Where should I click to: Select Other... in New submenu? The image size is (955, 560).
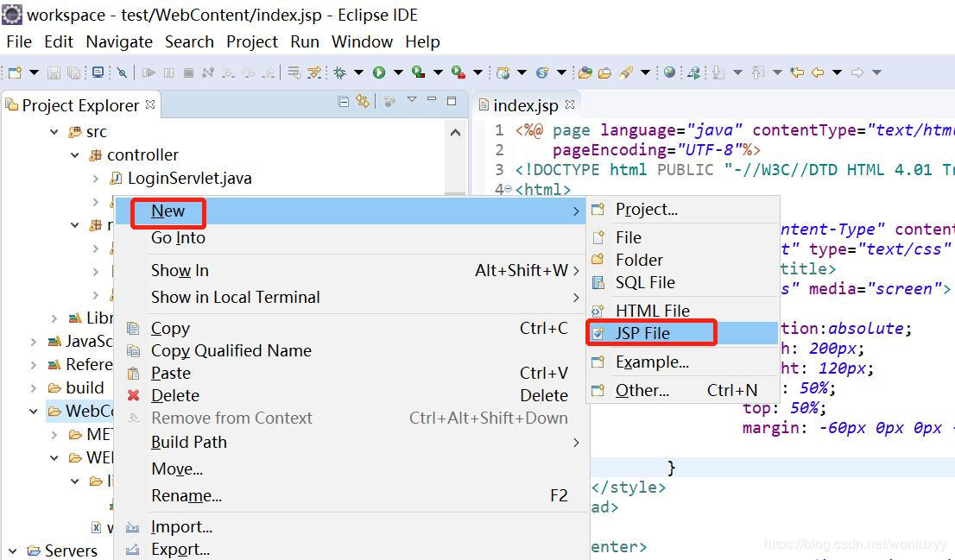(683, 391)
